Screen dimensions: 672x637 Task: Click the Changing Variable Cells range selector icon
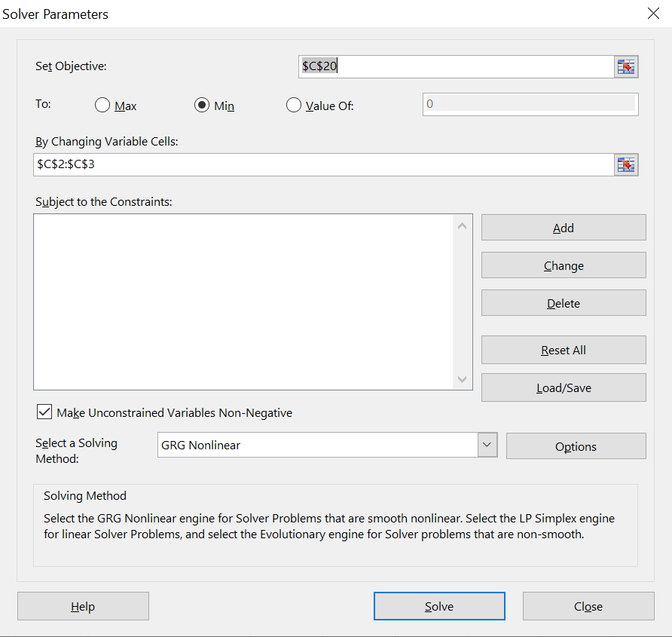point(626,165)
